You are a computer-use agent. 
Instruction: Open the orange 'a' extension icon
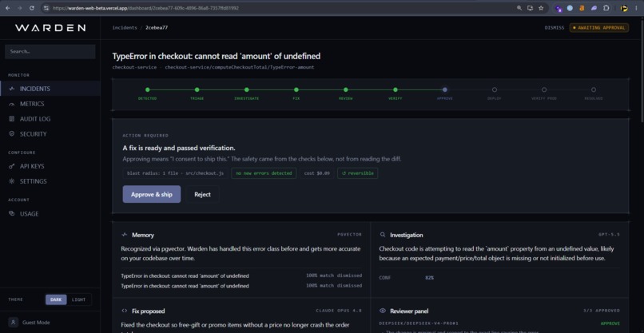[582, 8]
